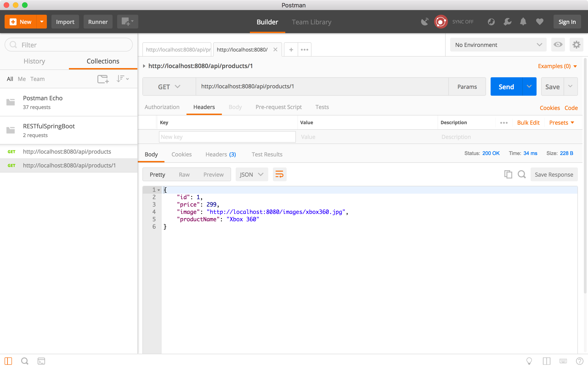Open Find search icon at bottom left

tap(25, 361)
